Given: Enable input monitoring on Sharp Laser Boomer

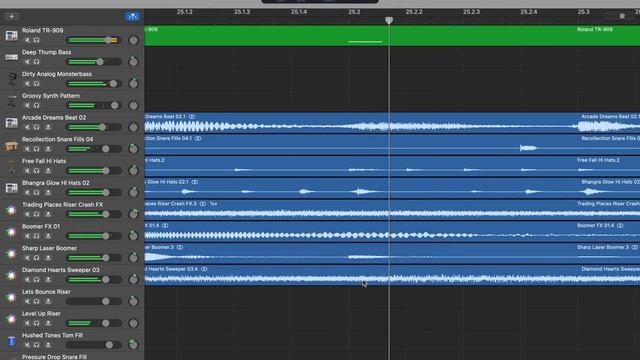Looking at the screenshot, I should tap(48, 258).
